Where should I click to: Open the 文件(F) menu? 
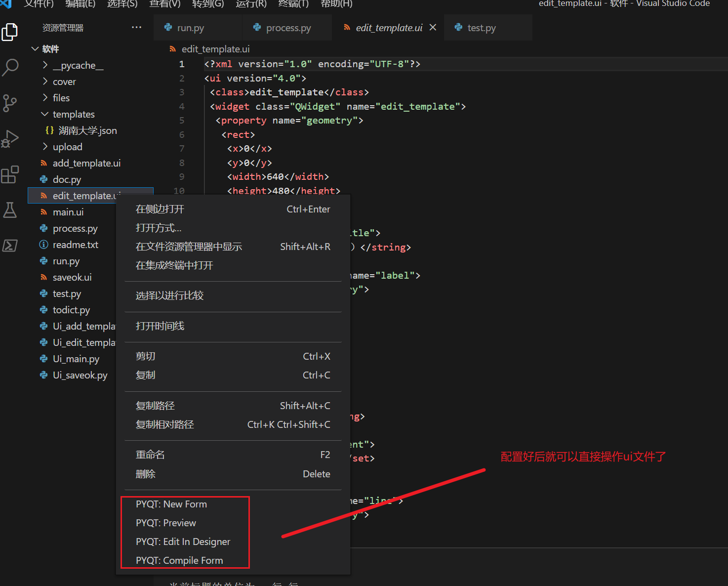click(39, 3)
